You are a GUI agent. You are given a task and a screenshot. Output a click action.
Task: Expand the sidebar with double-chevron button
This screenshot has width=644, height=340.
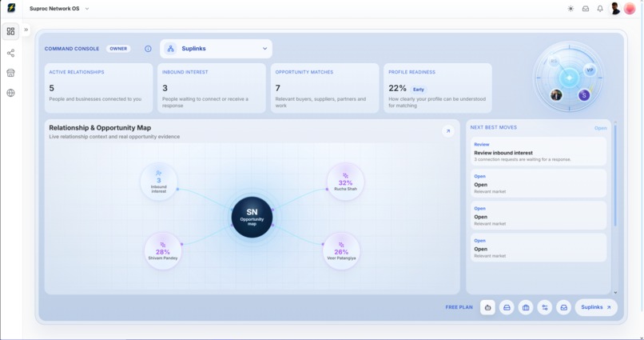[x=26, y=30]
